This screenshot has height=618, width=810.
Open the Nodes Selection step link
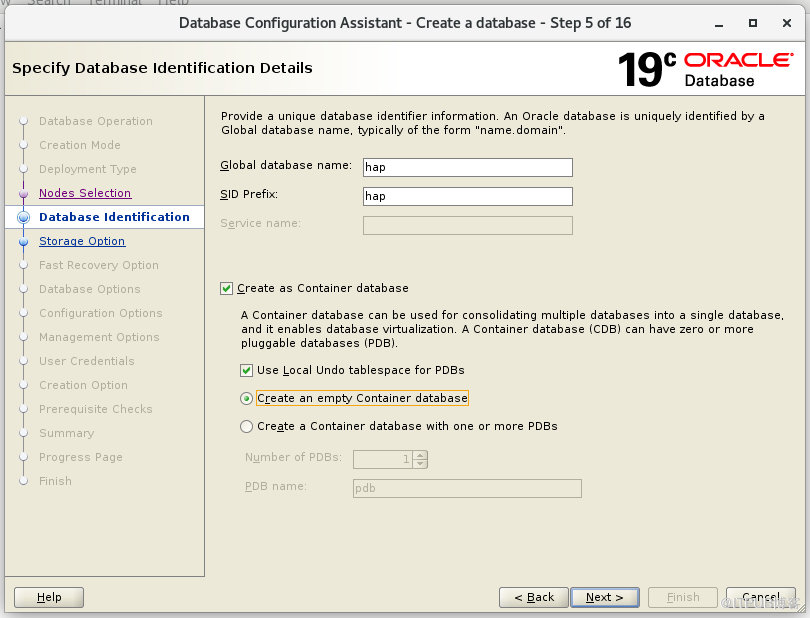(x=85, y=193)
